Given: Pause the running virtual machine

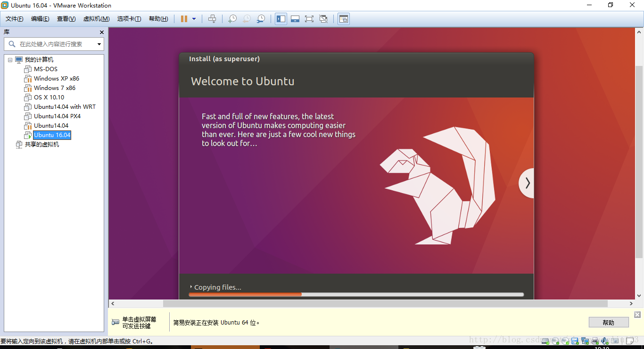Looking at the screenshot, I should click(x=184, y=19).
